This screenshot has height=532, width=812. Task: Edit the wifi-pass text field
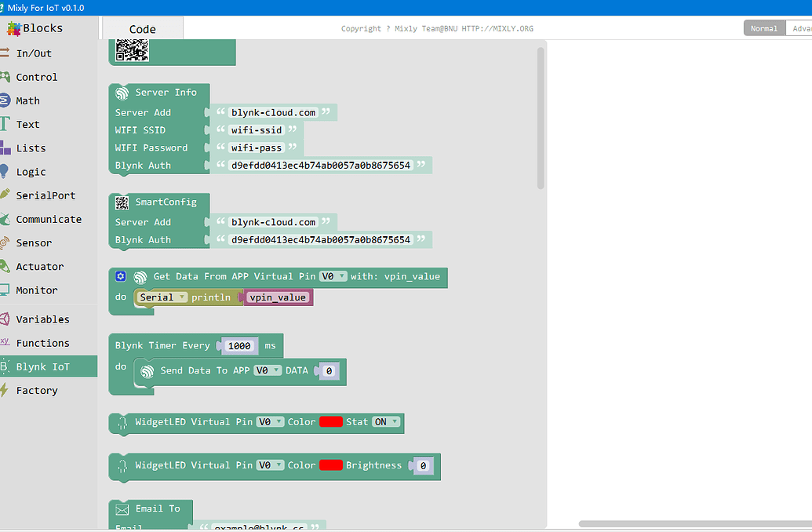(x=257, y=148)
